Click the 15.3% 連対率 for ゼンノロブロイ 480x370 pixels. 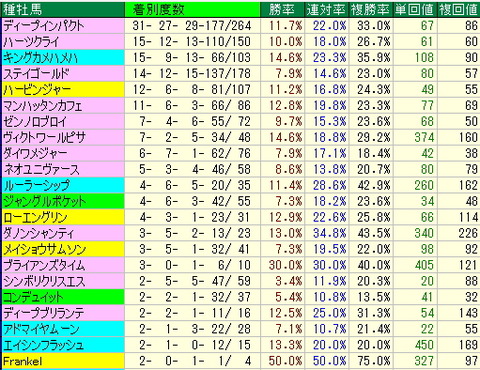point(329,122)
